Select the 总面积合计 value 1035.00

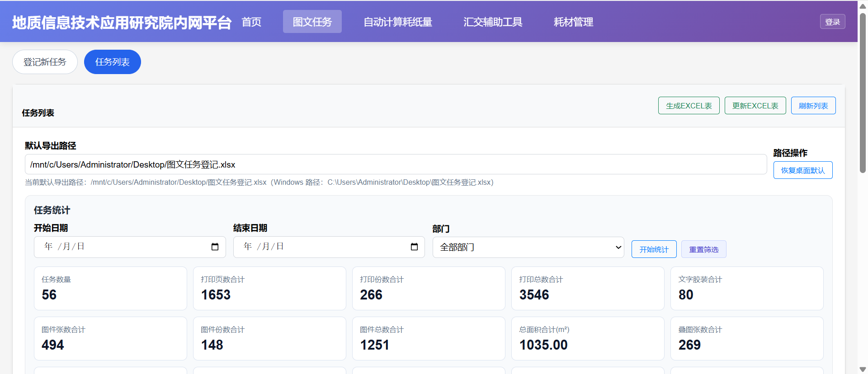pyautogui.click(x=543, y=345)
